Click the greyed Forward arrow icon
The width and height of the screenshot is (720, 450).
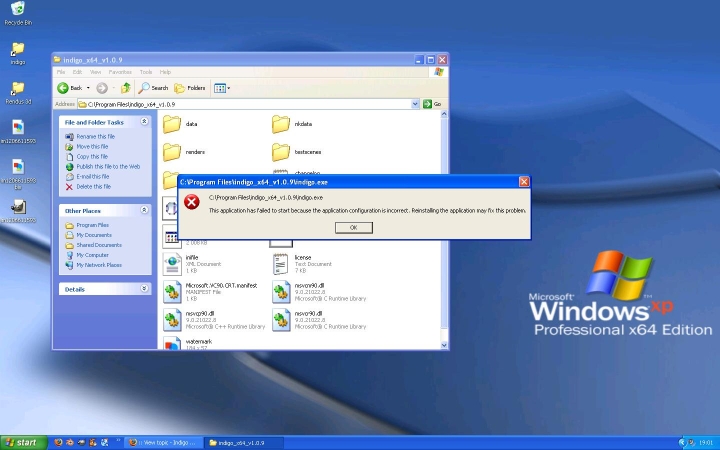pyautogui.click(x=102, y=88)
